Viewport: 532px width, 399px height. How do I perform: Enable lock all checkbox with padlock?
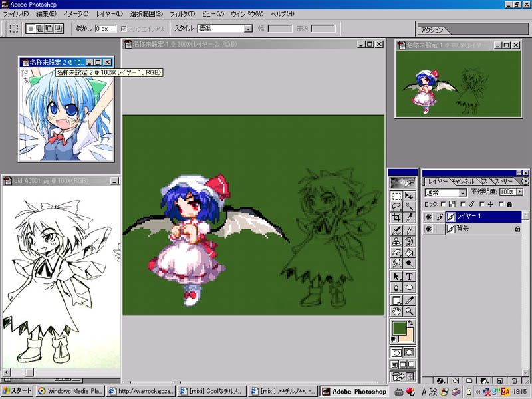click(x=501, y=204)
